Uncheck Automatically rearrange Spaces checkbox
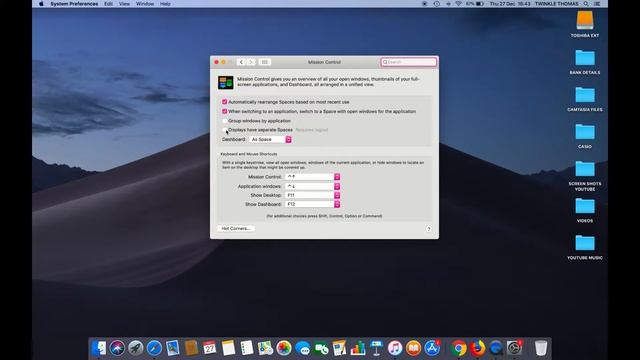 (x=224, y=102)
